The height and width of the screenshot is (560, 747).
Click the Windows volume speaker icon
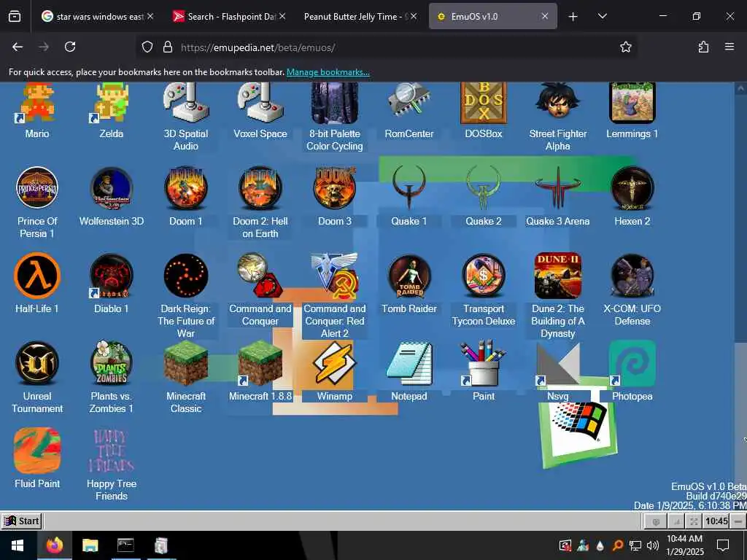click(653, 545)
